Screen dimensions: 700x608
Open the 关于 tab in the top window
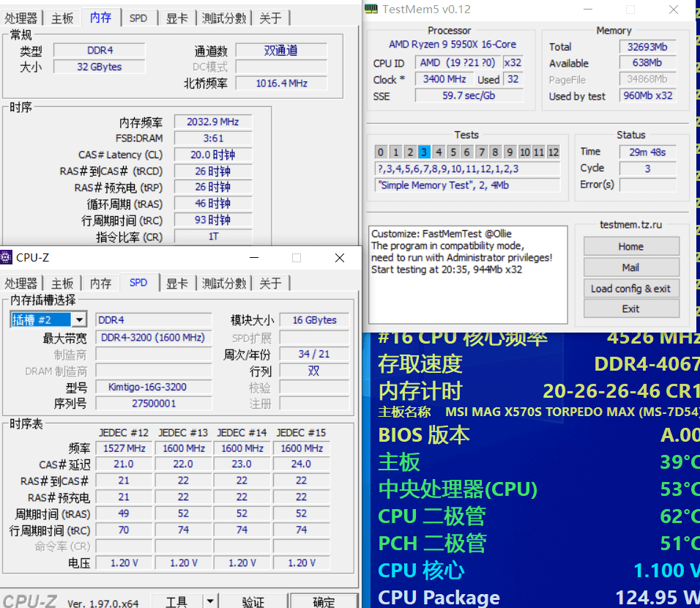click(x=270, y=18)
